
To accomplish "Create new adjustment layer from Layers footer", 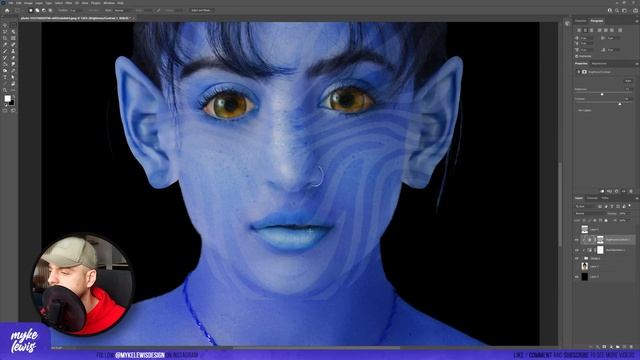I will [x=611, y=347].
